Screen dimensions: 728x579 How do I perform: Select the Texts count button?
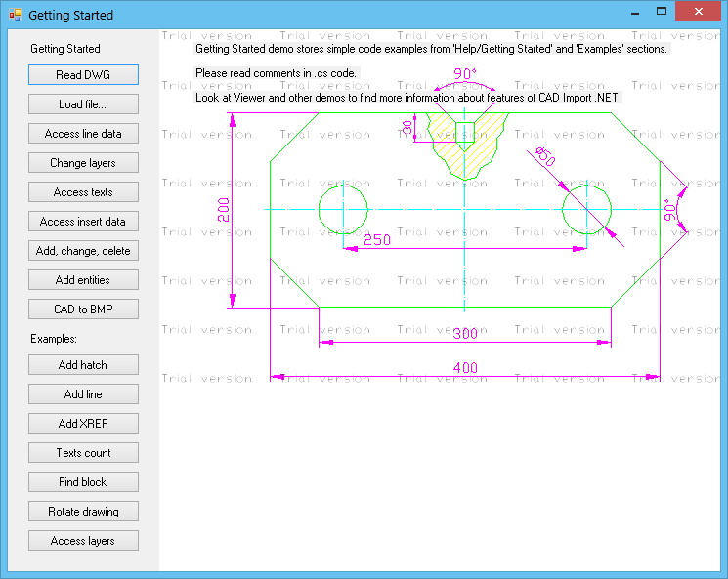pos(83,453)
